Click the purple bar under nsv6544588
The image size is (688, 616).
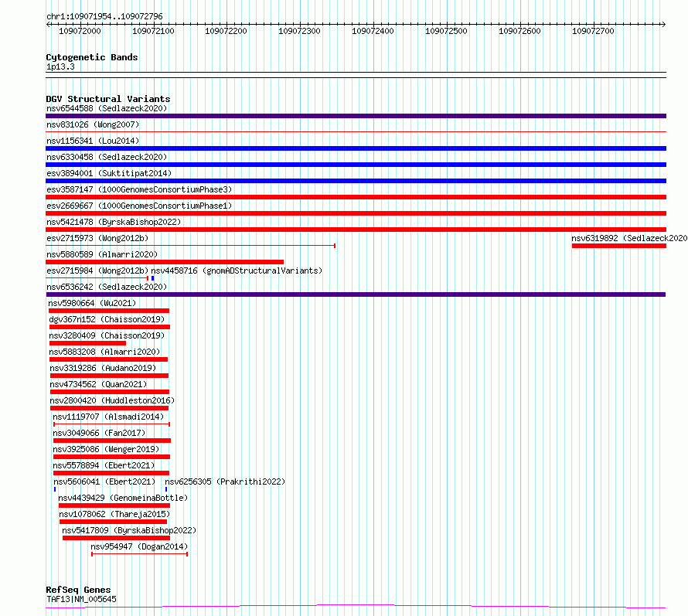pos(356,116)
